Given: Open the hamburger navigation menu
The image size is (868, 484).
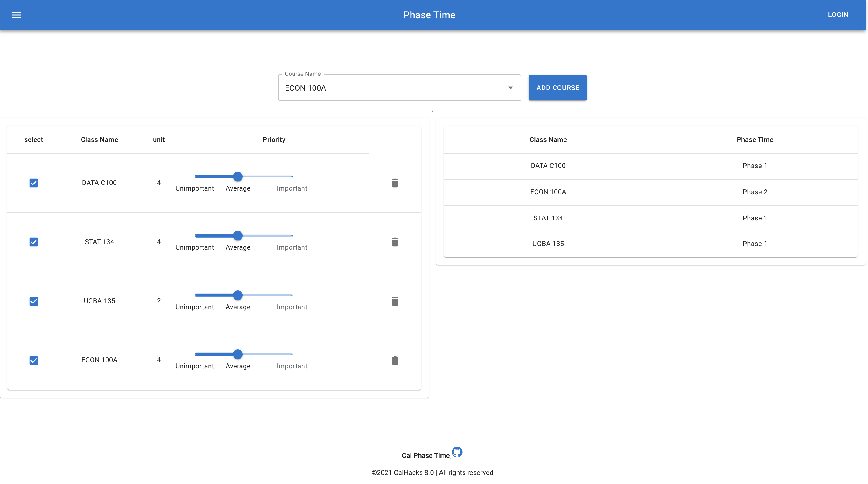Looking at the screenshot, I should pos(16,15).
